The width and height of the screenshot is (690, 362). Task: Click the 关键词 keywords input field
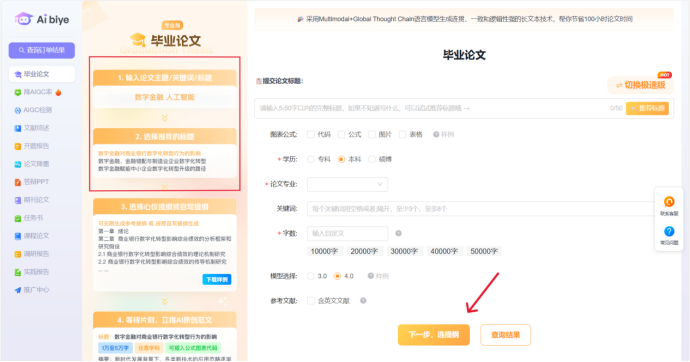coord(481,208)
